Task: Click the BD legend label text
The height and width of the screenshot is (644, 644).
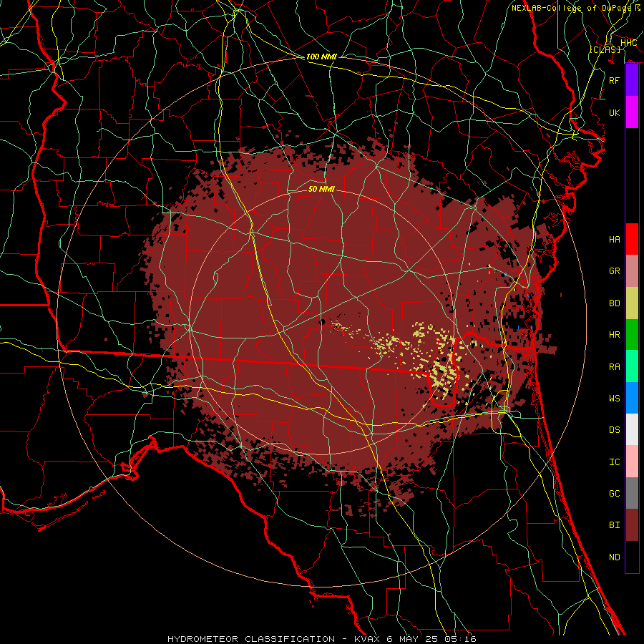Action: (x=615, y=303)
